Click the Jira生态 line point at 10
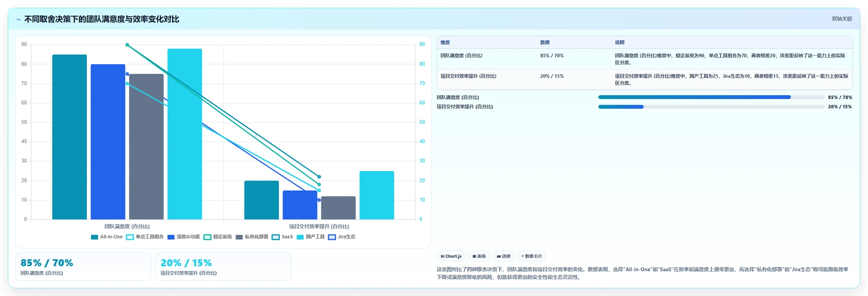868x296 pixels. point(319,200)
